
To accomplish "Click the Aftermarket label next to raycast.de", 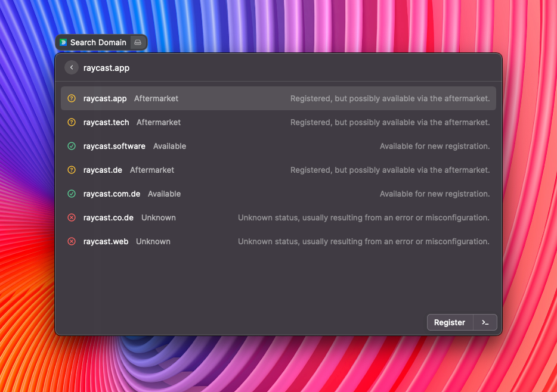I will point(152,170).
